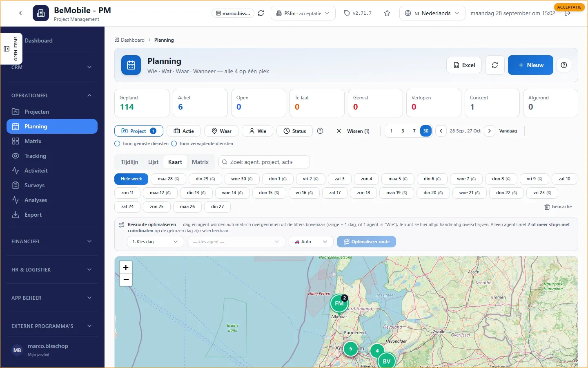Expand the CRM sidebar section

click(x=52, y=67)
